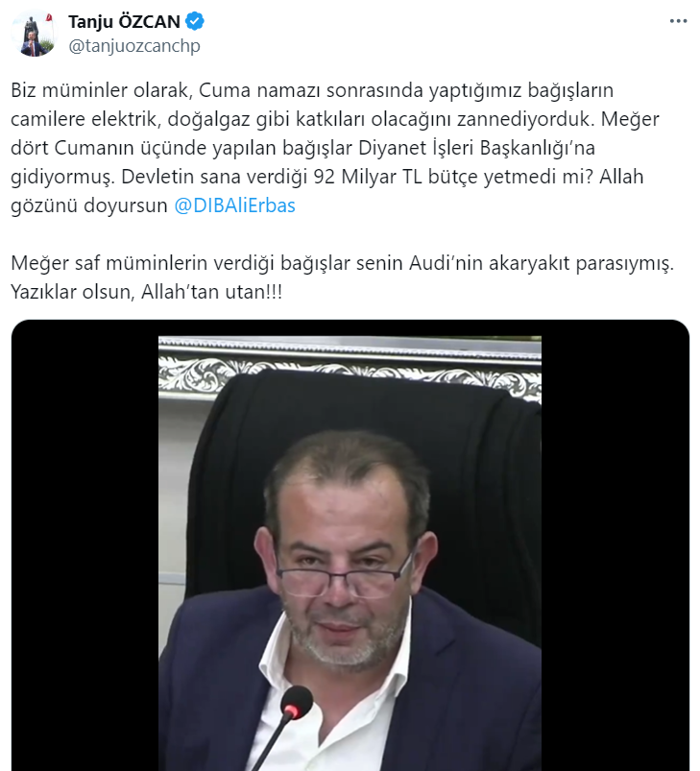The width and height of the screenshot is (700, 771).
Task: Click the words "Diyanet İşleri Başkanlığı'na"
Action: pyautogui.click(x=477, y=148)
